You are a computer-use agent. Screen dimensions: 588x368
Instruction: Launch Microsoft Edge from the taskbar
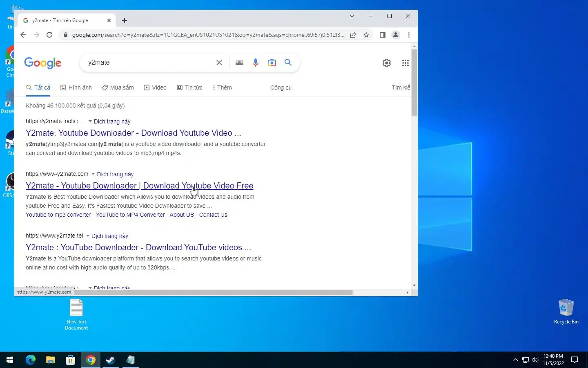coord(31,360)
